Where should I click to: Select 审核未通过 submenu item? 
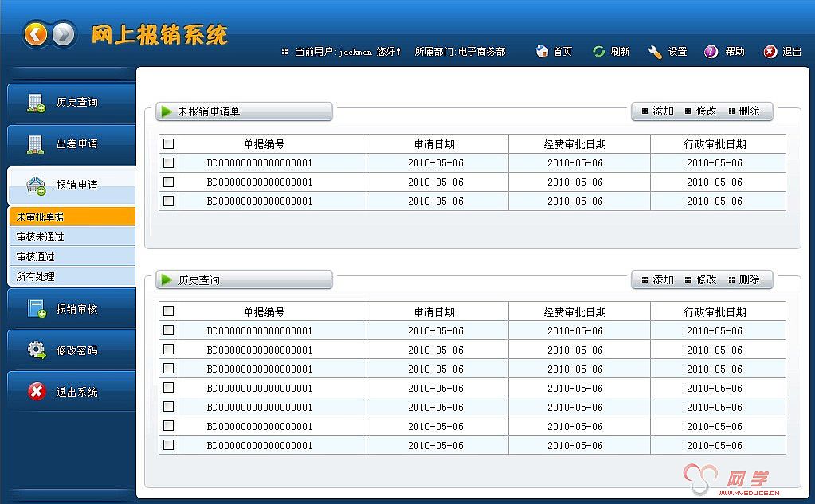point(72,237)
